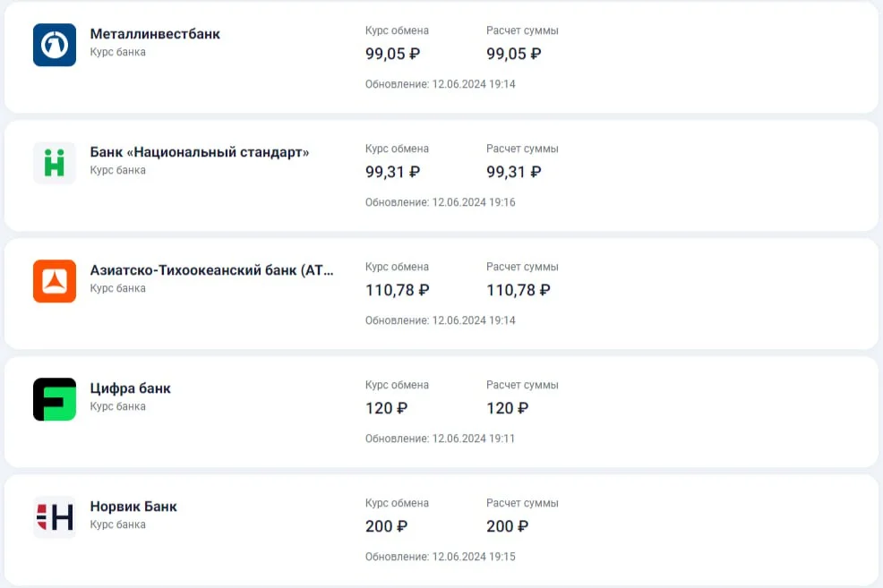Click the Металлинвестбанк logo icon
The height and width of the screenshot is (588, 883).
click(55, 45)
